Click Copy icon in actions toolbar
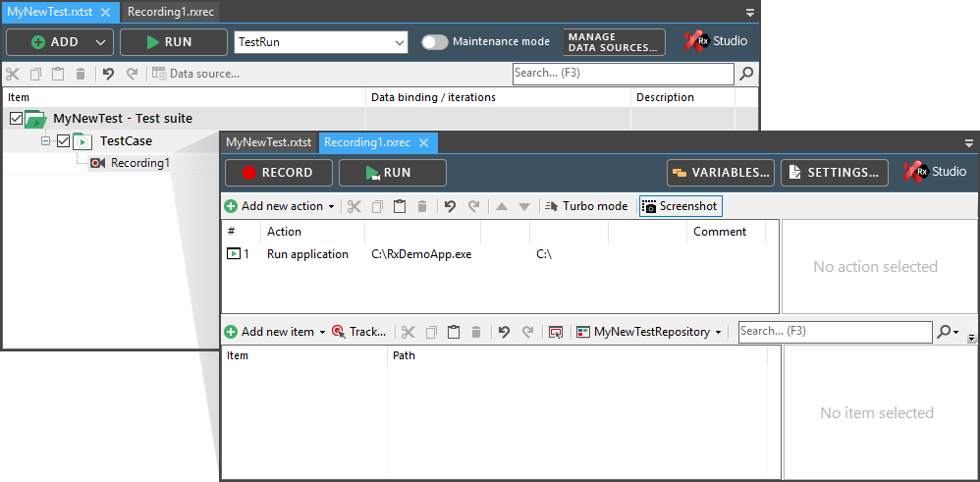 click(377, 206)
